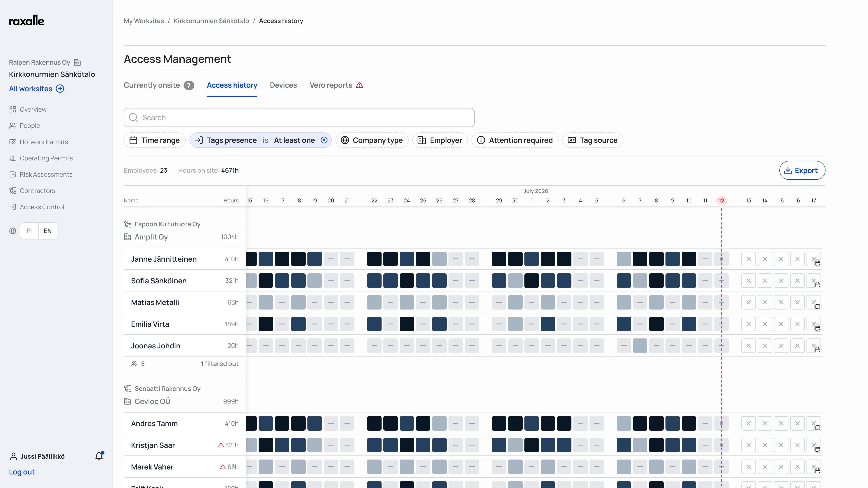Select today's date marker 12
The width and height of the screenshot is (868, 488).
coord(721,200)
